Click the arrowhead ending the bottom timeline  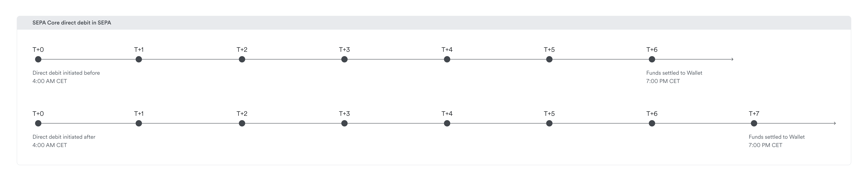835,123
